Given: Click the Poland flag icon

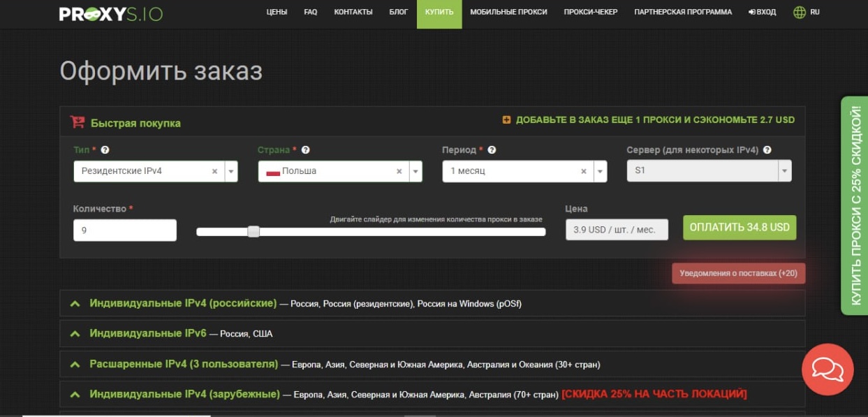Looking at the screenshot, I should (273, 171).
